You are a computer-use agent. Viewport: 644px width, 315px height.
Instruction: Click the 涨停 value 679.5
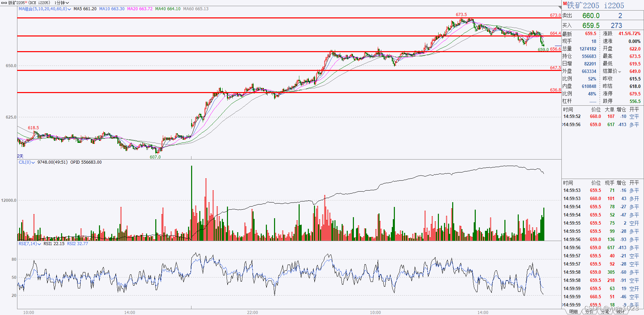635,94
